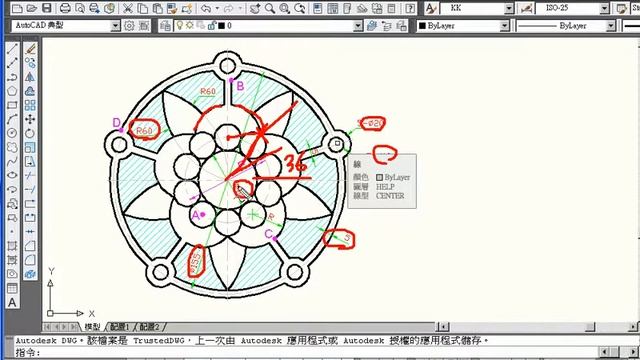
Task: Select the Copy Object modify tool
Action: point(30,62)
